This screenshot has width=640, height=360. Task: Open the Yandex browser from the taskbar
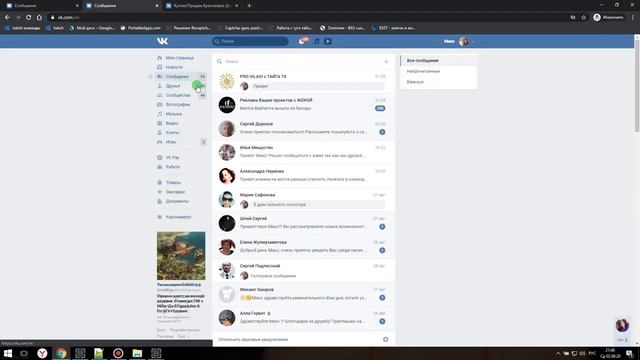click(42, 353)
